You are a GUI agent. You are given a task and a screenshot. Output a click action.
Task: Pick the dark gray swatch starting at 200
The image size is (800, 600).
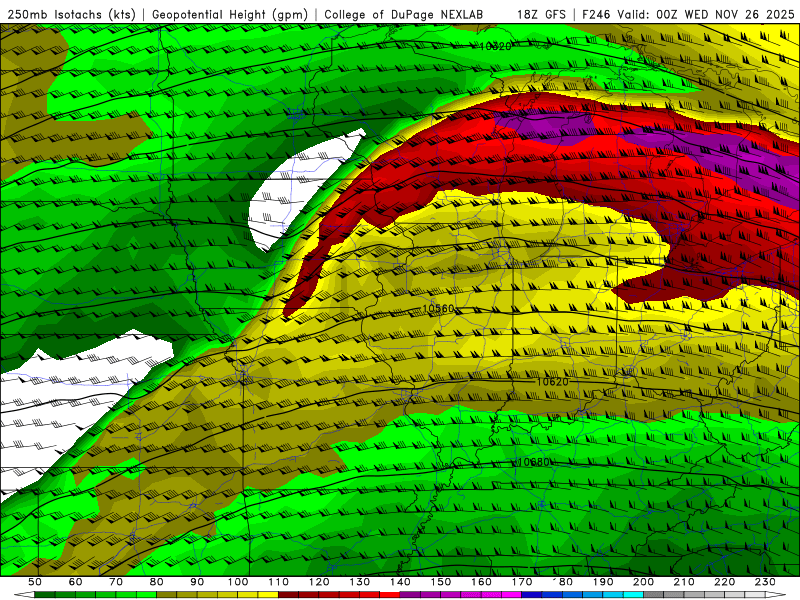pos(654,594)
